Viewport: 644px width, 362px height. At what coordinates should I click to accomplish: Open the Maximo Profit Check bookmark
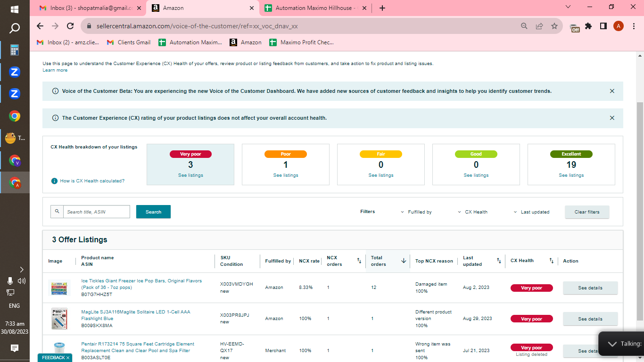pos(301,42)
